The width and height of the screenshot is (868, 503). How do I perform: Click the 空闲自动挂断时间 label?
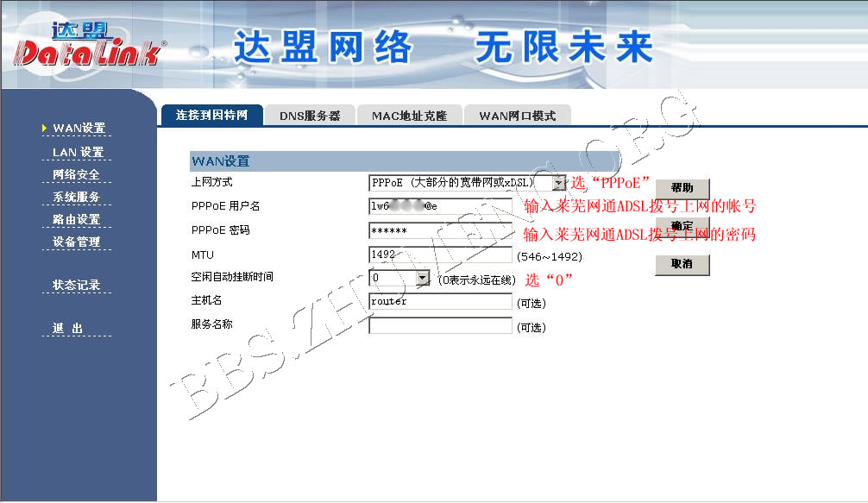[232, 277]
